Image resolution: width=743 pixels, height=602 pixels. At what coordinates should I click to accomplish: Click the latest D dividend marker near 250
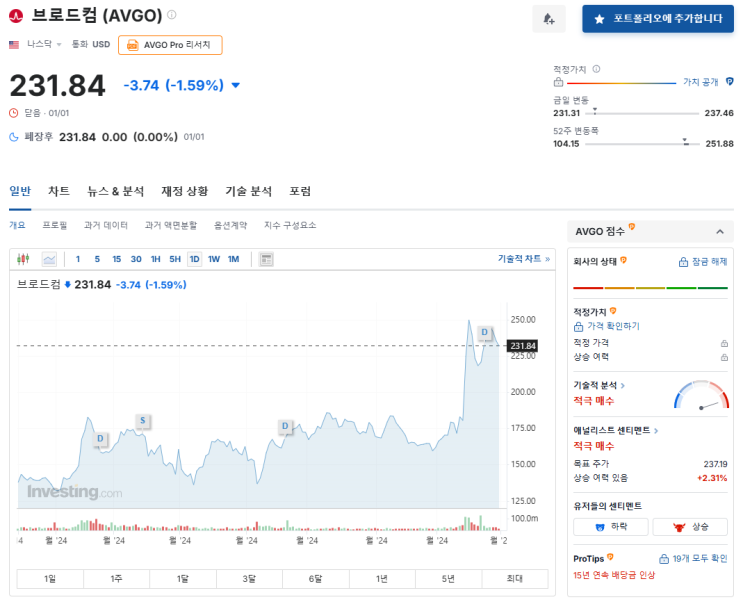coord(484,332)
